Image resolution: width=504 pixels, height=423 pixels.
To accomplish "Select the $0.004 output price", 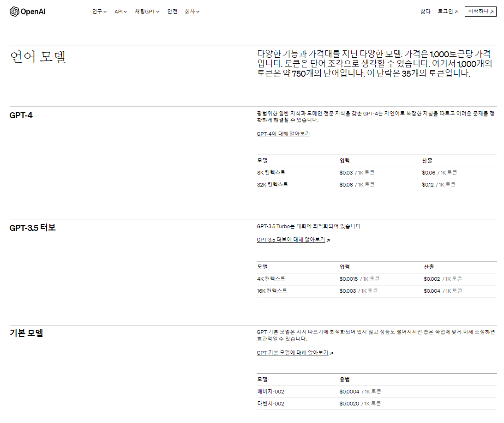I will point(432,291).
